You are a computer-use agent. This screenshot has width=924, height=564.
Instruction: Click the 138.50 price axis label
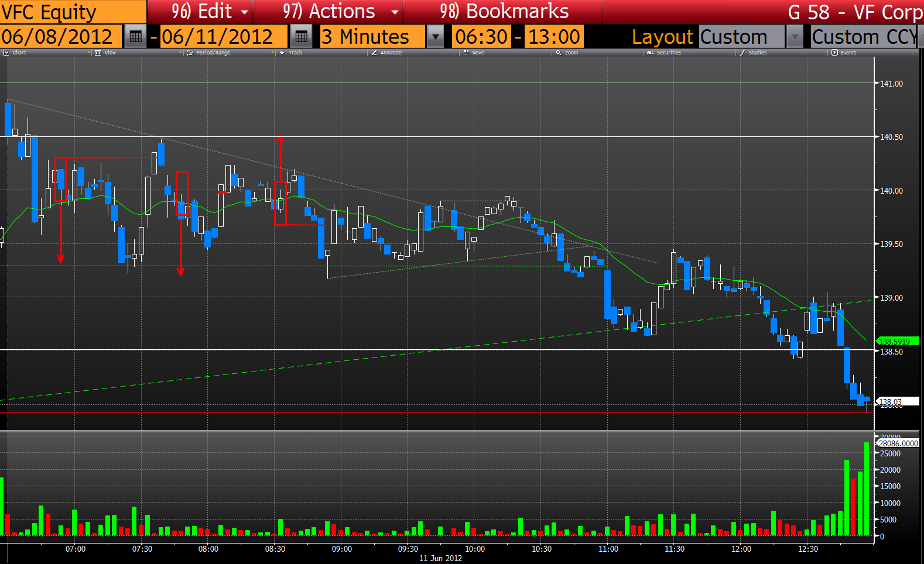pos(892,352)
